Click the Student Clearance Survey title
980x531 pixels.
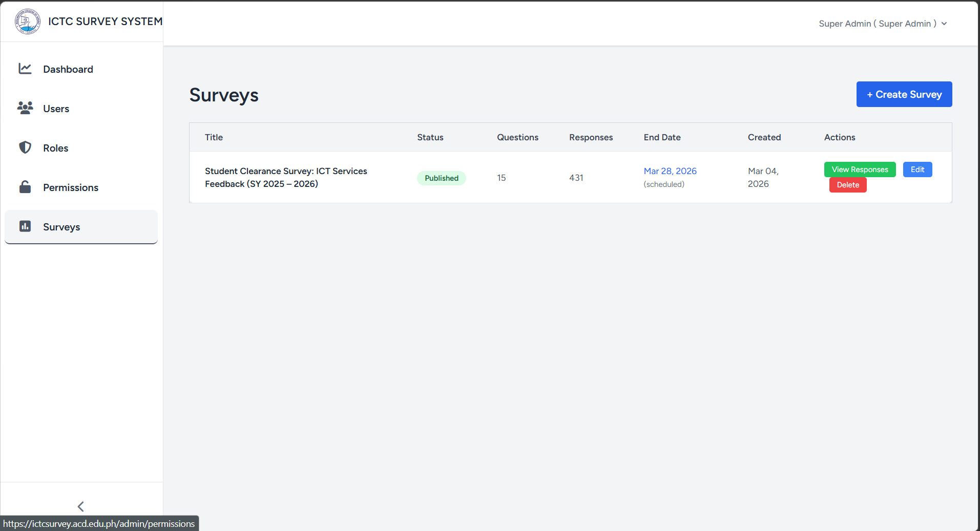(286, 177)
